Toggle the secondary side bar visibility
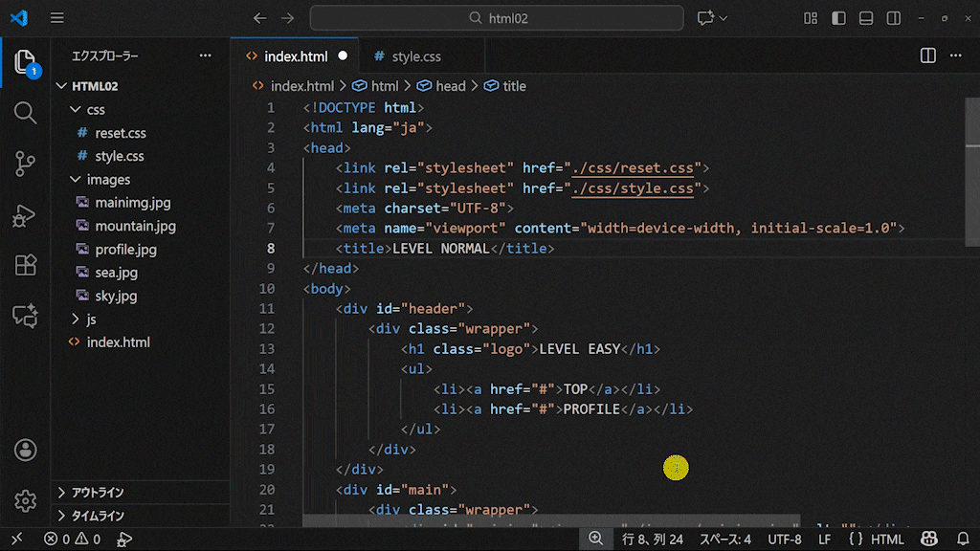Viewport: 980px width, 551px height. coord(893,18)
